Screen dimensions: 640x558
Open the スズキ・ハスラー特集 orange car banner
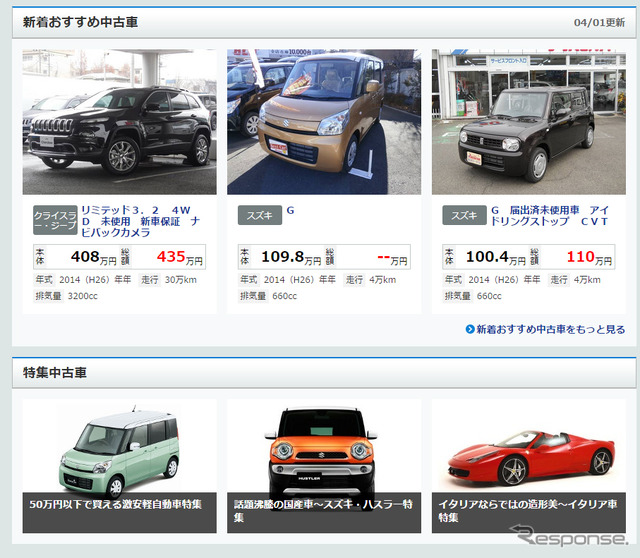click(324, 466)
